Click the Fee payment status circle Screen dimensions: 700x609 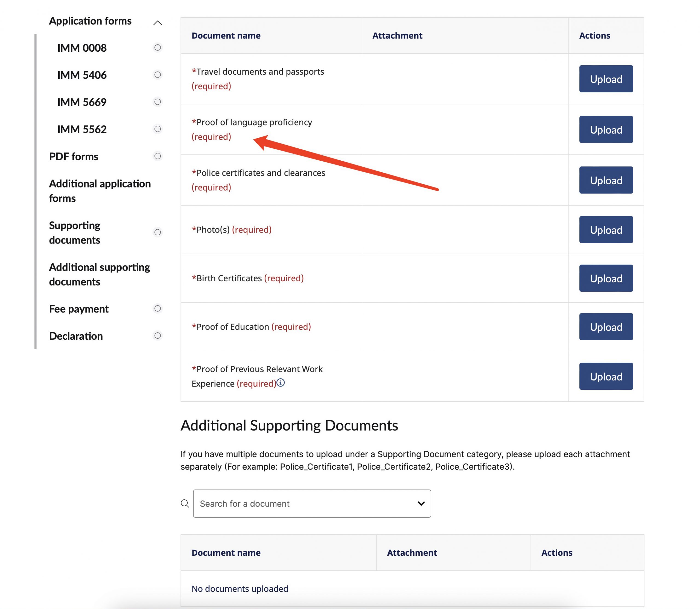(157, 309)
